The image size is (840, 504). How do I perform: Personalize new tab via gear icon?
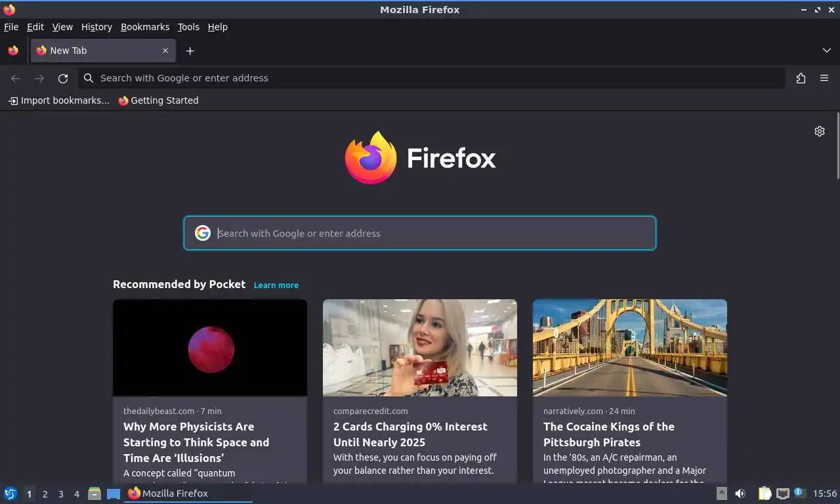click(820, 131)
